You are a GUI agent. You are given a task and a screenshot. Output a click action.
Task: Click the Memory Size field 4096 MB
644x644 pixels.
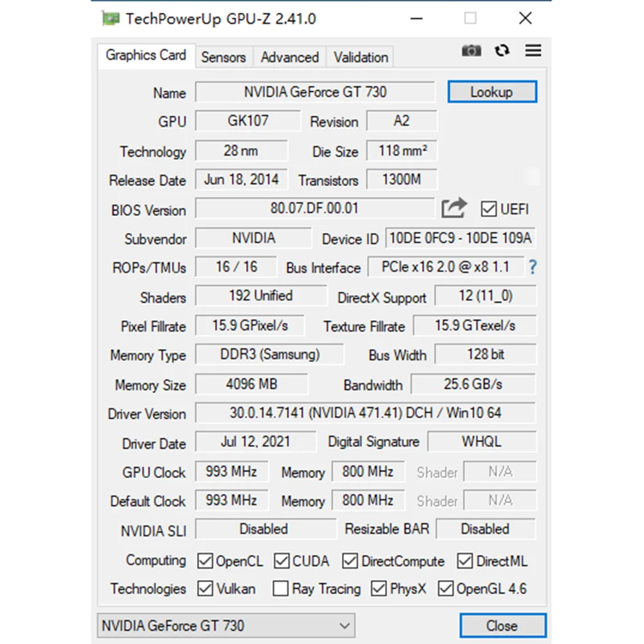coord(252,384)
